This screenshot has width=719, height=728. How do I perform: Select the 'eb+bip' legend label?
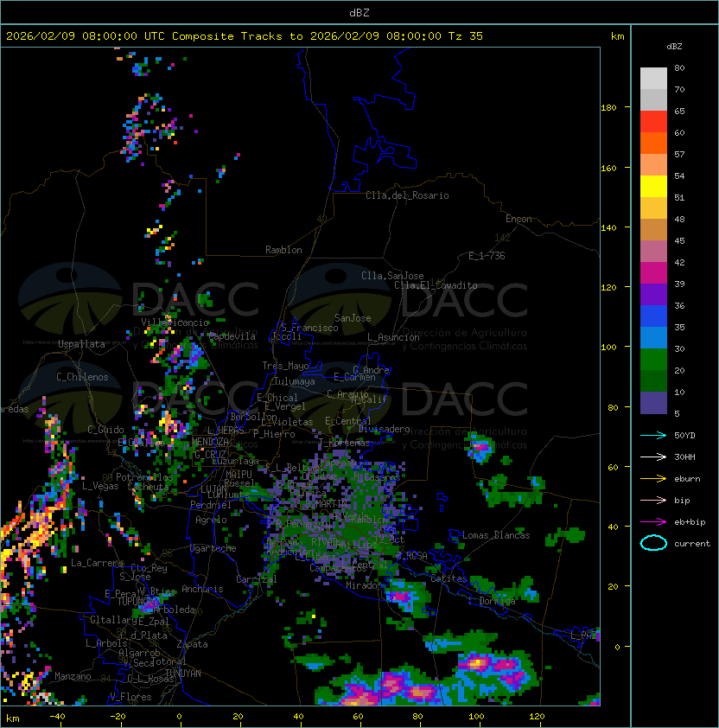(x=690, y=522)
